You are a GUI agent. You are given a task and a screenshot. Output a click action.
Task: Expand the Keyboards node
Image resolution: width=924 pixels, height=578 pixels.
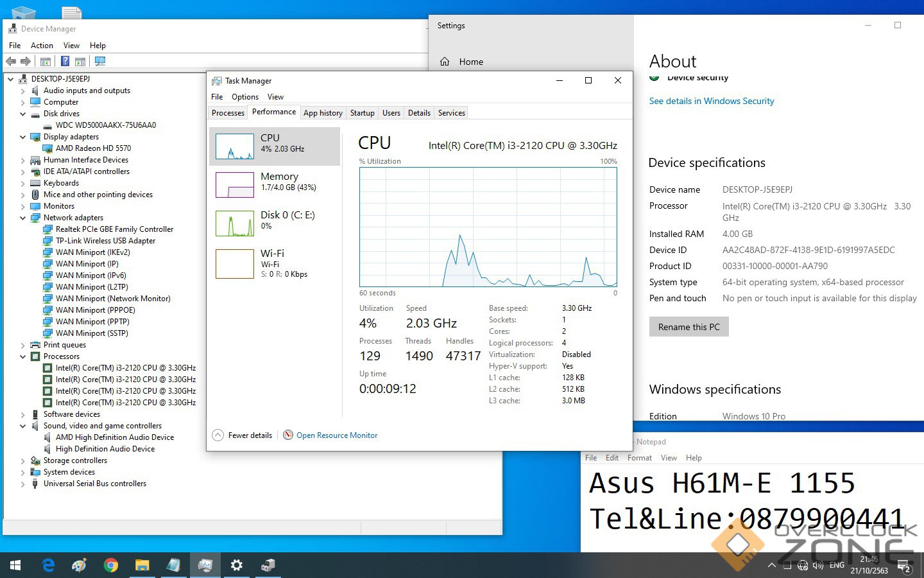pos(23,184)
